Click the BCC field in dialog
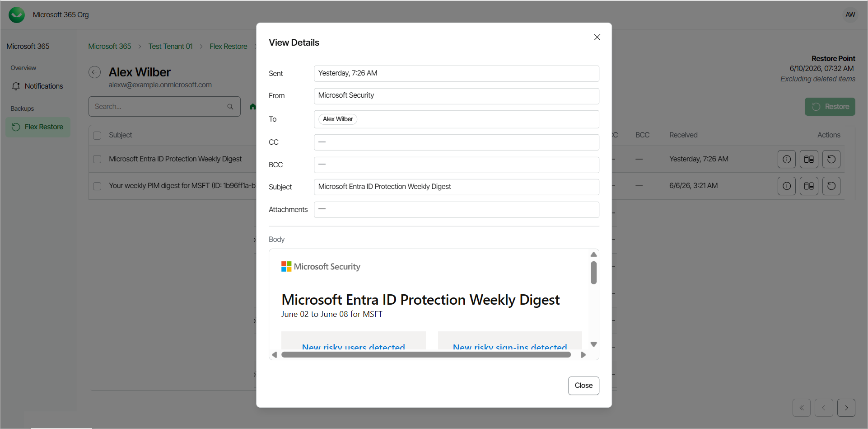This screenshot has width=868, height=429. (x=457, y=165)
